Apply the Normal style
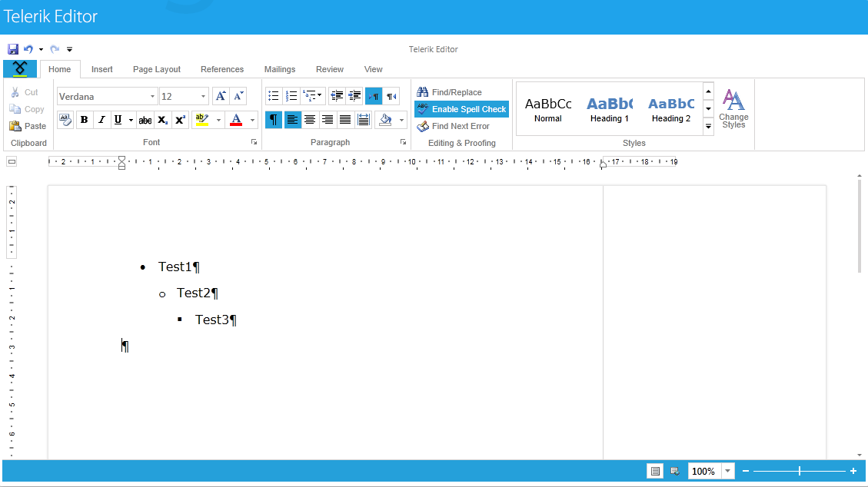This screenshot has width=868, height=487. coord(548,109)
